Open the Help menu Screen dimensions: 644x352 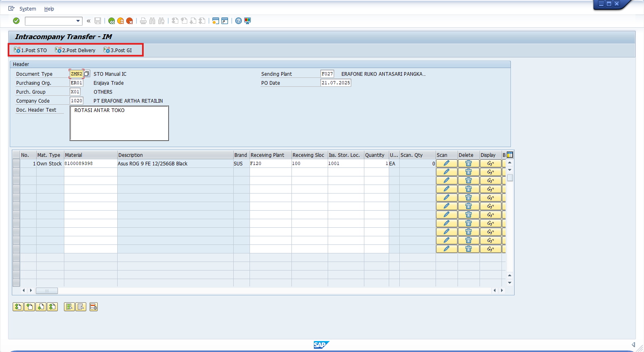pyautogui.click(x=49, y=9)
